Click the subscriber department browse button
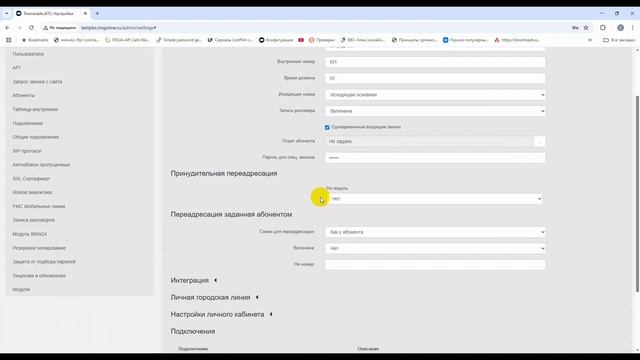 click(x=539, y=141)
